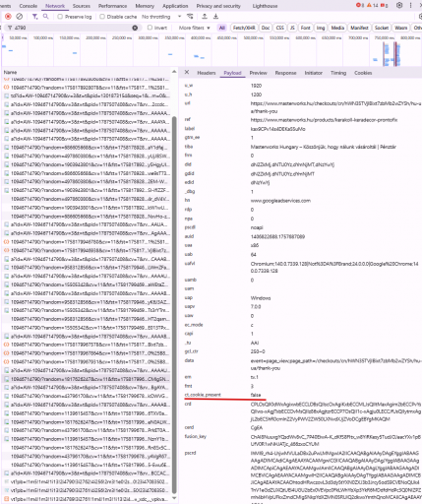
Task: Switch to the Console tab
Action: tap(29, 6)
